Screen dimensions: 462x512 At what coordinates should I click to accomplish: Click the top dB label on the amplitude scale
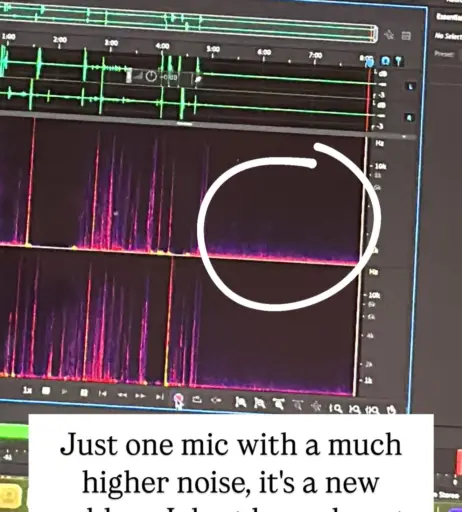click(x=382, y=73)
